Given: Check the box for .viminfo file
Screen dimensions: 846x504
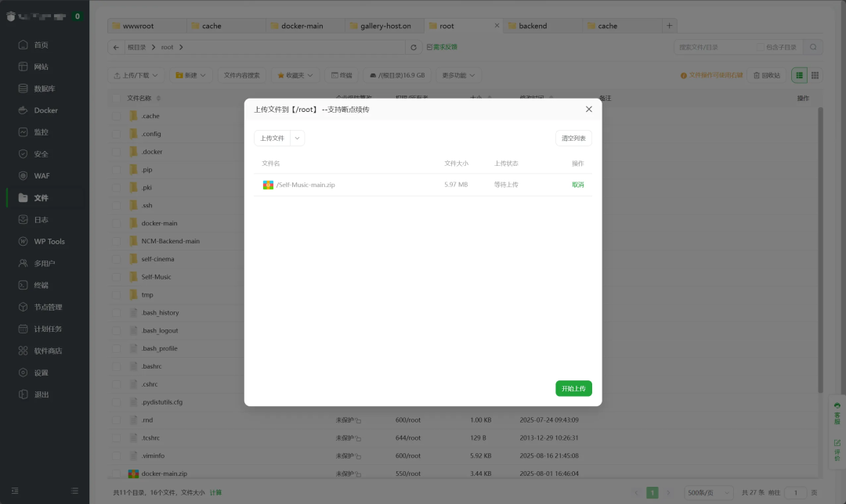Looking at the screenshot, I should point(116,456).
